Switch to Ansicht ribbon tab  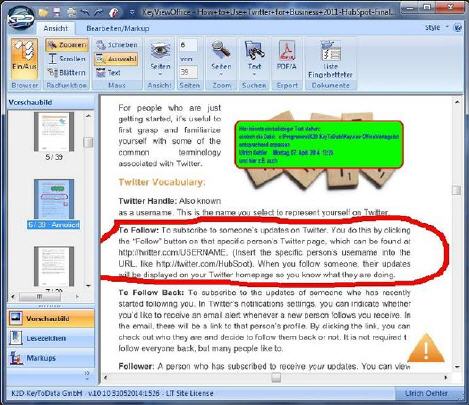click(56, 28)
